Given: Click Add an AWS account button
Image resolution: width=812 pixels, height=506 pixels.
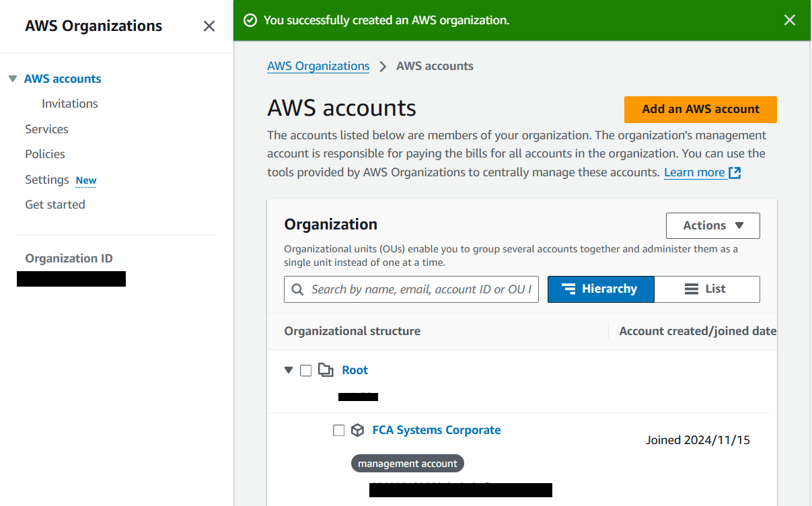Looking at the screenshot, I should (x=700, y=110).
